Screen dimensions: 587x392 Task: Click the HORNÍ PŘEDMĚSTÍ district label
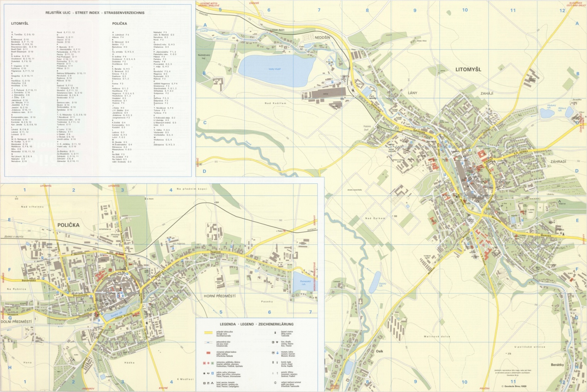tap(219, 296)
